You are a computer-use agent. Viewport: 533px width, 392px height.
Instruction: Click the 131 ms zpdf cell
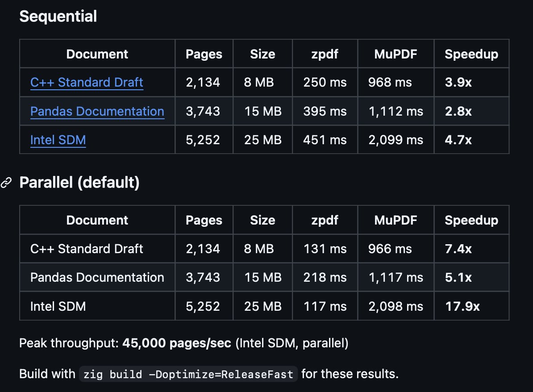[x=325, y=249]
